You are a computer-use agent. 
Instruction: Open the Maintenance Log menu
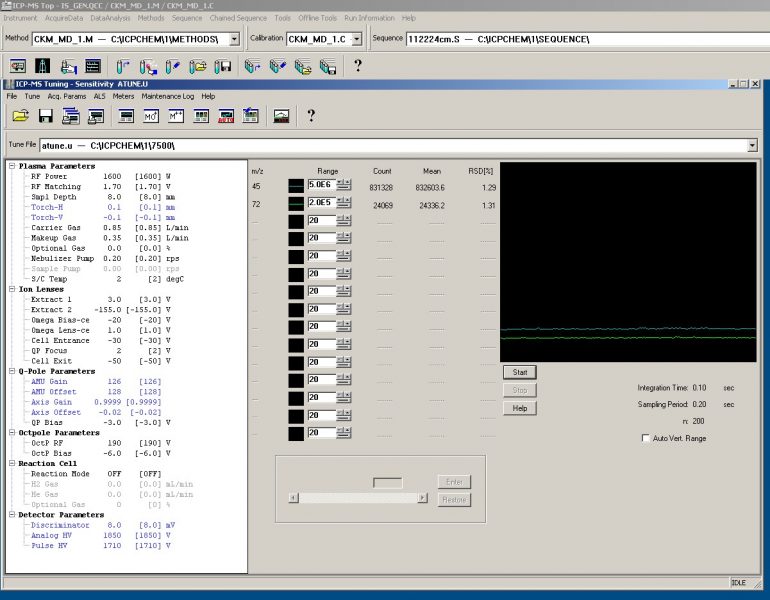point(168,96)
